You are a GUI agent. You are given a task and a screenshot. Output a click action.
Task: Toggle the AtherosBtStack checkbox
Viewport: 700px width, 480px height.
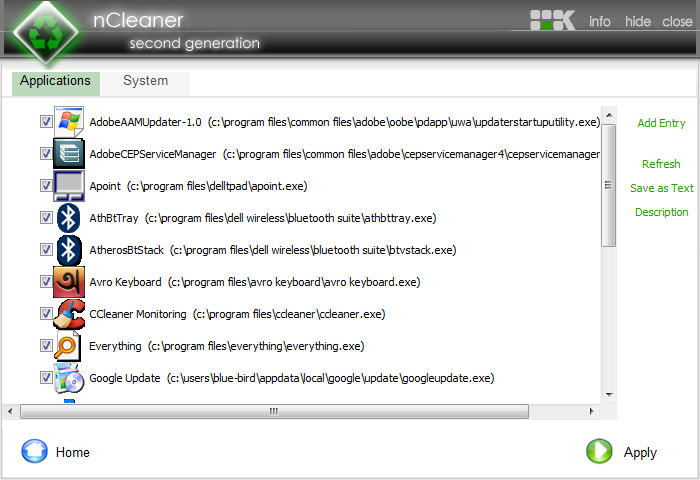pyautogui.click(x=46, y=250)
